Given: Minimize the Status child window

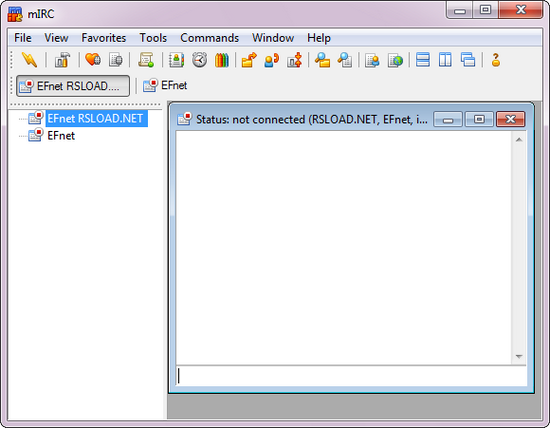Looking at the screenshot, I should pos(448,119).
